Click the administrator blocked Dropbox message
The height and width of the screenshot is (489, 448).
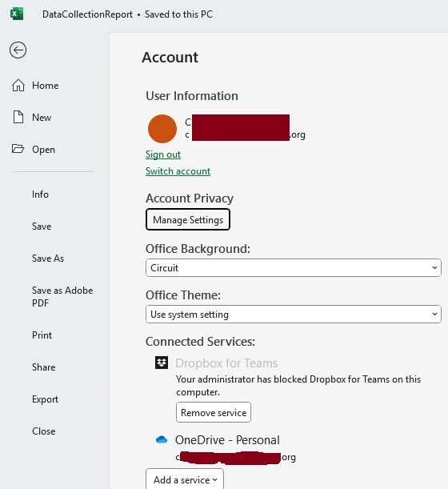[x=298, y=386]
